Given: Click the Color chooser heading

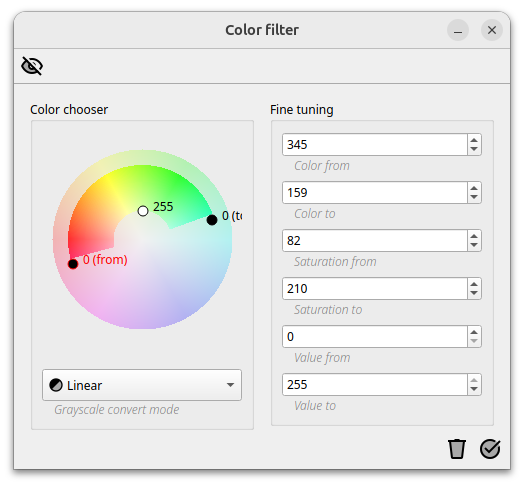Looking at the screenshot, I should pos(69,110).
